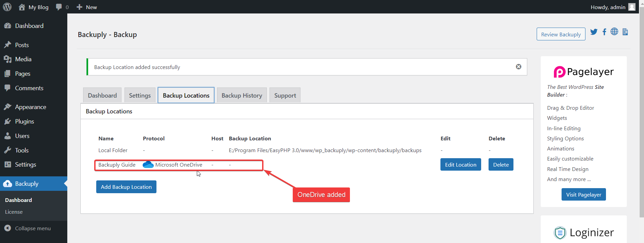Open My Blog home icon
The width and height of the screenshot is (644, 243).
point(22,7)
